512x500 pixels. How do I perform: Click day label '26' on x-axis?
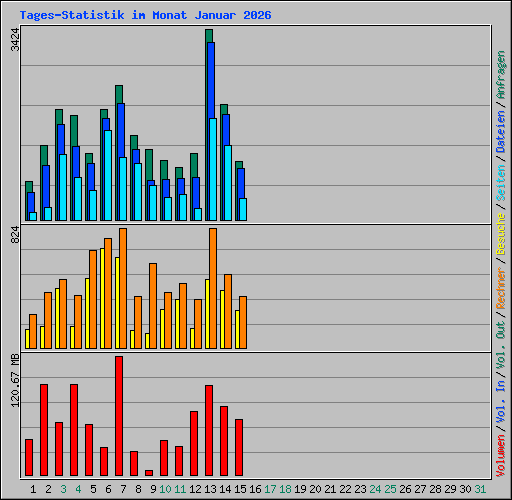tap(405, 489)
